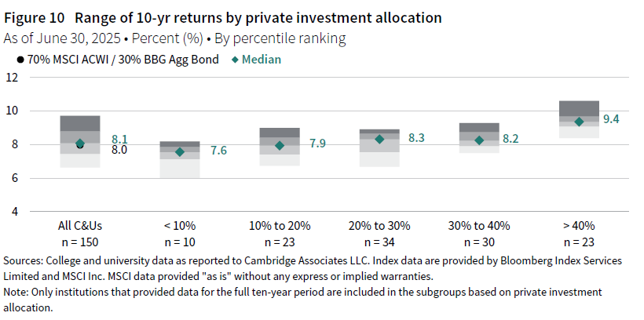The image size is (644, 320).
Task: Select the median diamond for < 10% group
Action: click(x=180, y=151)
